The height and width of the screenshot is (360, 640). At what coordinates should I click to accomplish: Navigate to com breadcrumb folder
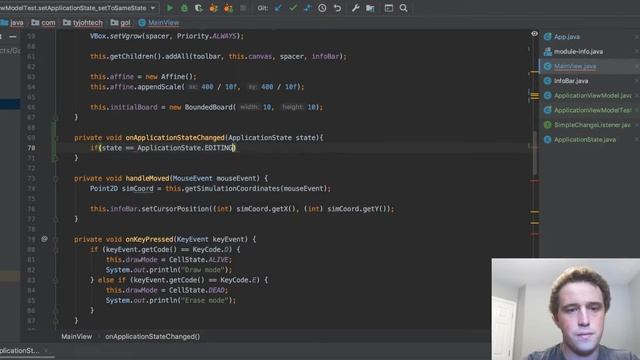43,22
